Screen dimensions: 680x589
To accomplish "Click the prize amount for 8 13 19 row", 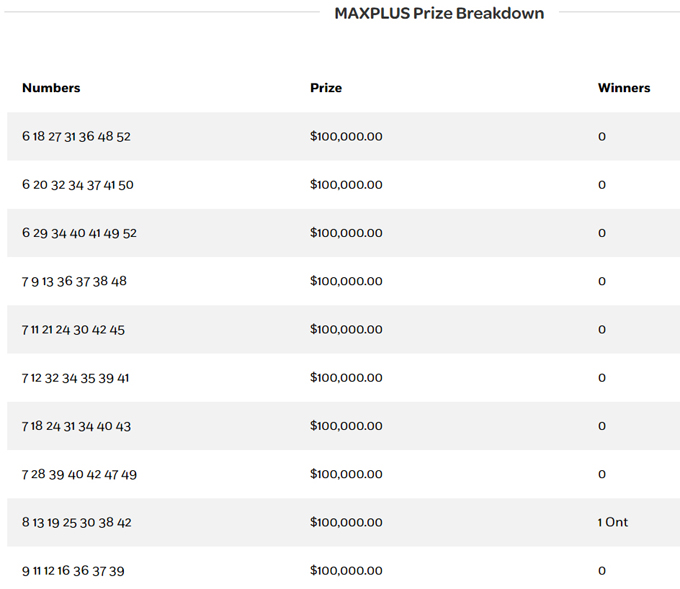I will tap(346, 522).
